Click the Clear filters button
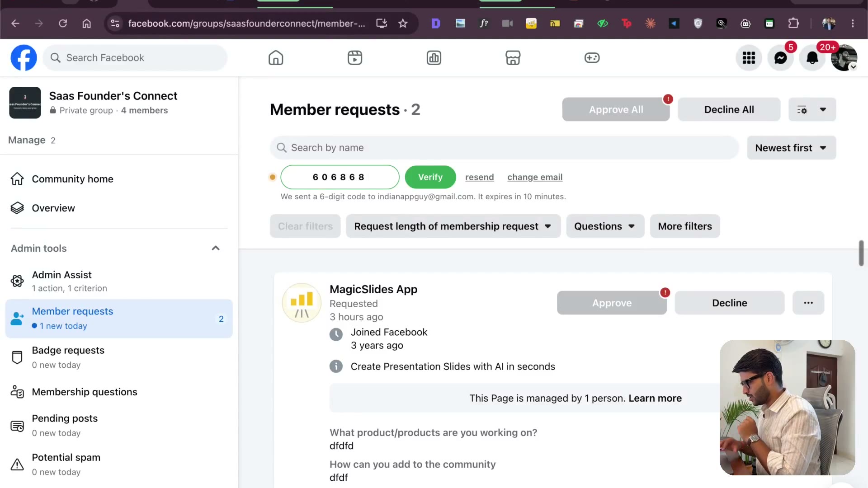 (x=305, y=226)
